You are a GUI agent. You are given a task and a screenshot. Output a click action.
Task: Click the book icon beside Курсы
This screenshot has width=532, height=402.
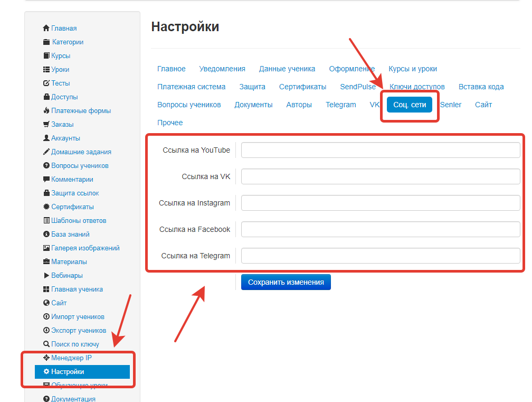[46, 55]
